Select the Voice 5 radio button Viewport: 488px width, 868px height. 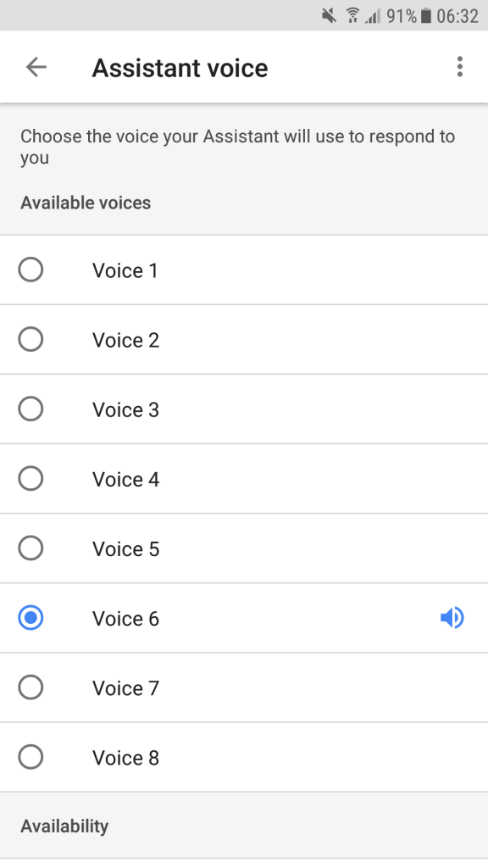(30, 548)
